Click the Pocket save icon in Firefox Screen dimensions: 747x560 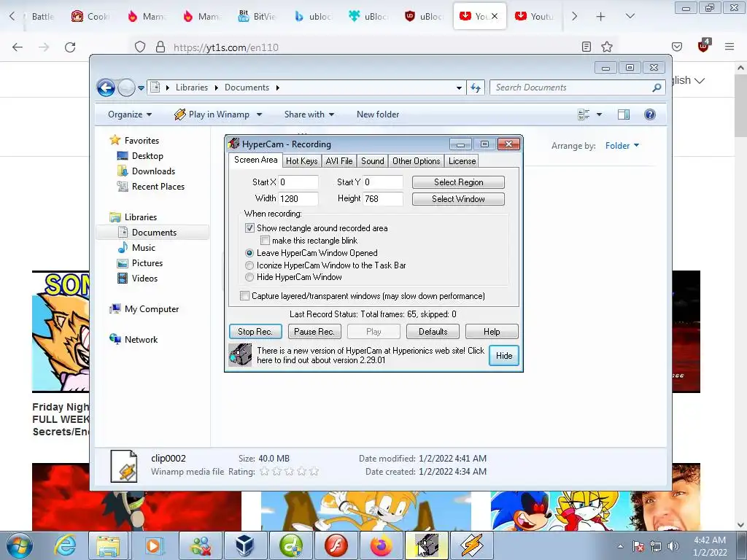677,47
